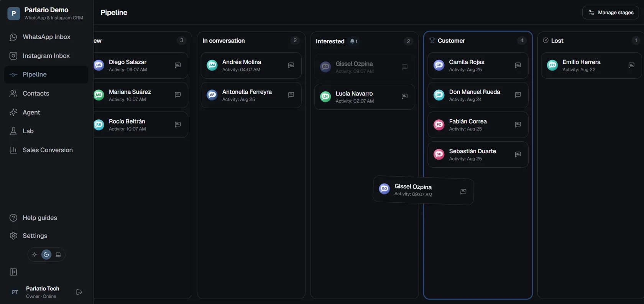Open Sales Conversion reports
The width and height of the screenshot is (644, 304).
click(46, 150)
